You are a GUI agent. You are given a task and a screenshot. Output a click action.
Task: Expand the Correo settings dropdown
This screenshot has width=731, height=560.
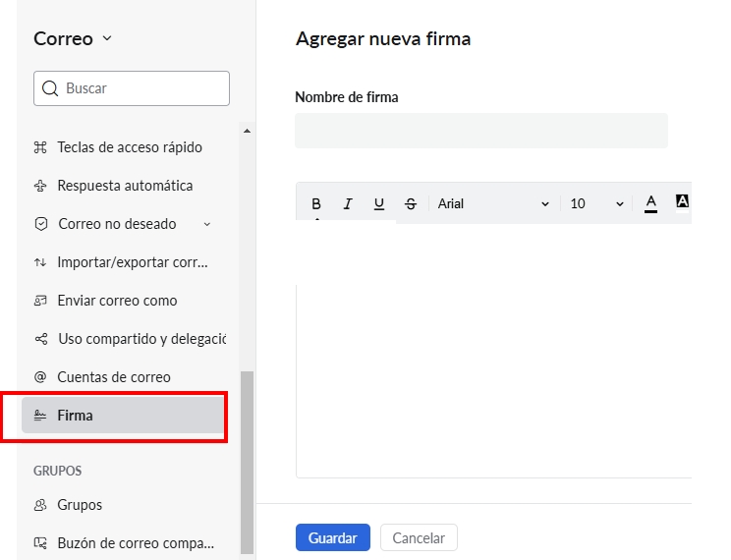(x=107, y=38)
